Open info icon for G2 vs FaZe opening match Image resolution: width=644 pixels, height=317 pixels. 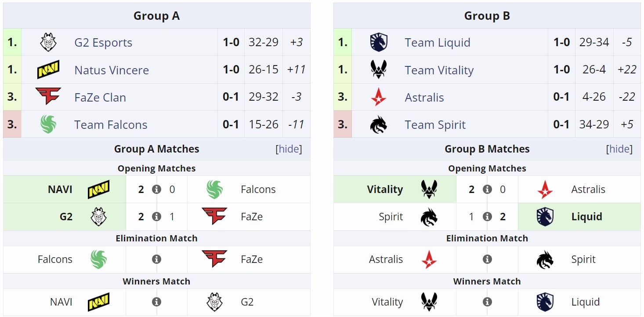click(156, 217)
